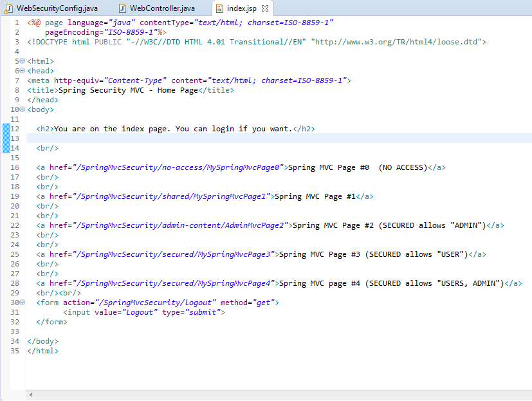This screenshot has width=532, height=401.
Task: Click the WebController.java file icon
Action: (x=122, y=8)
